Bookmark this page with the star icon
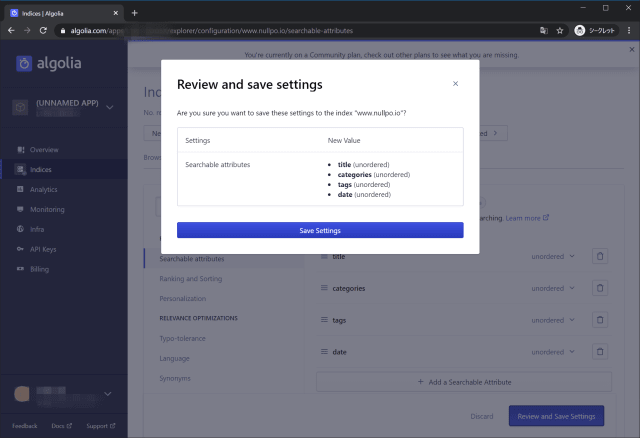640x438 pixels. point(560,31)
